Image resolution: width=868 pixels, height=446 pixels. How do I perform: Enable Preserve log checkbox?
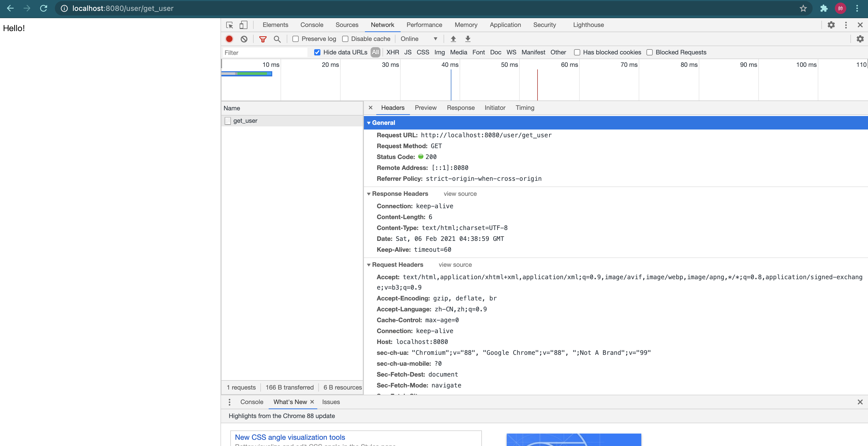[x=296, y=39]
